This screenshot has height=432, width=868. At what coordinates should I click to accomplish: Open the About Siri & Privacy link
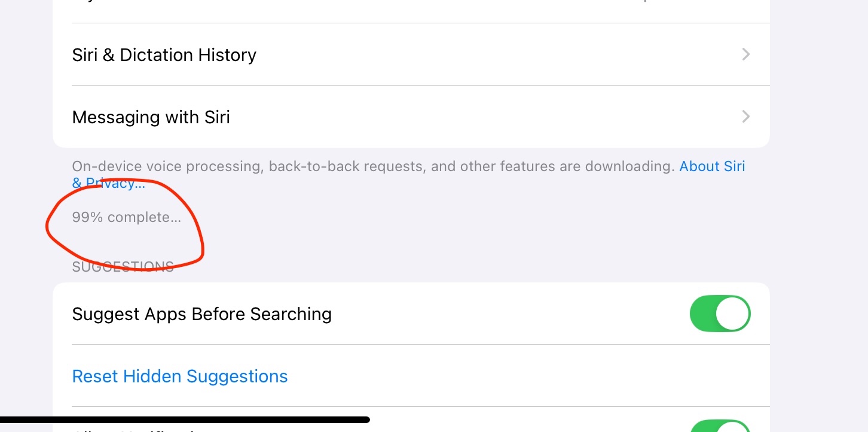point(712,166)
